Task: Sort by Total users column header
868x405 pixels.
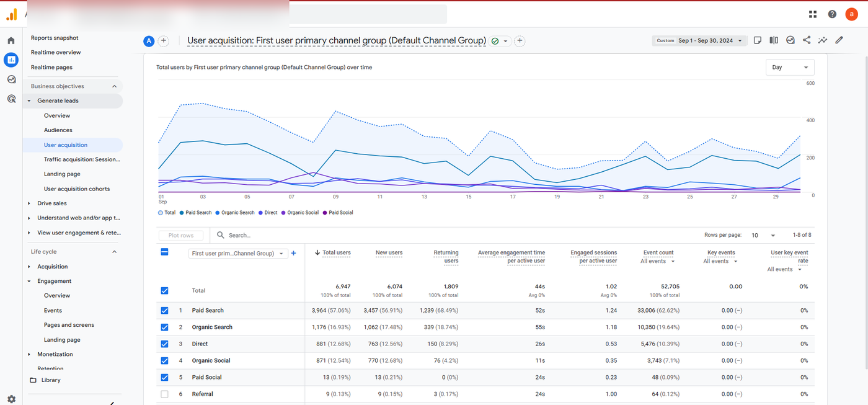Action: click(336, 252)
